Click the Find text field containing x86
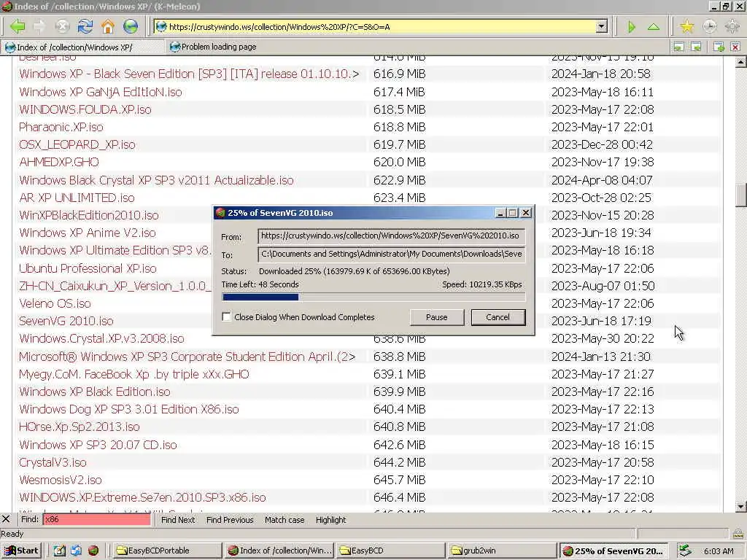 point(97,519)
